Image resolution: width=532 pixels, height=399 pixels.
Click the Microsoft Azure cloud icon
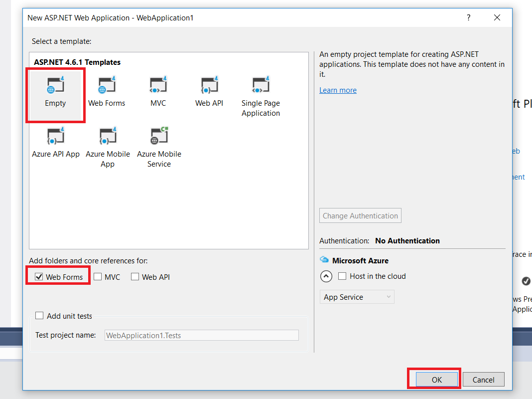(324, 260)
